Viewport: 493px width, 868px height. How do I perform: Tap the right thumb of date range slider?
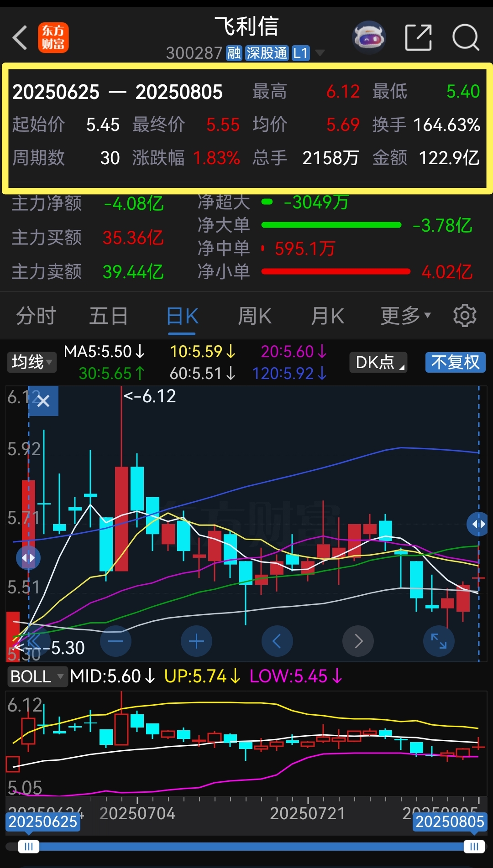point(474,847)
